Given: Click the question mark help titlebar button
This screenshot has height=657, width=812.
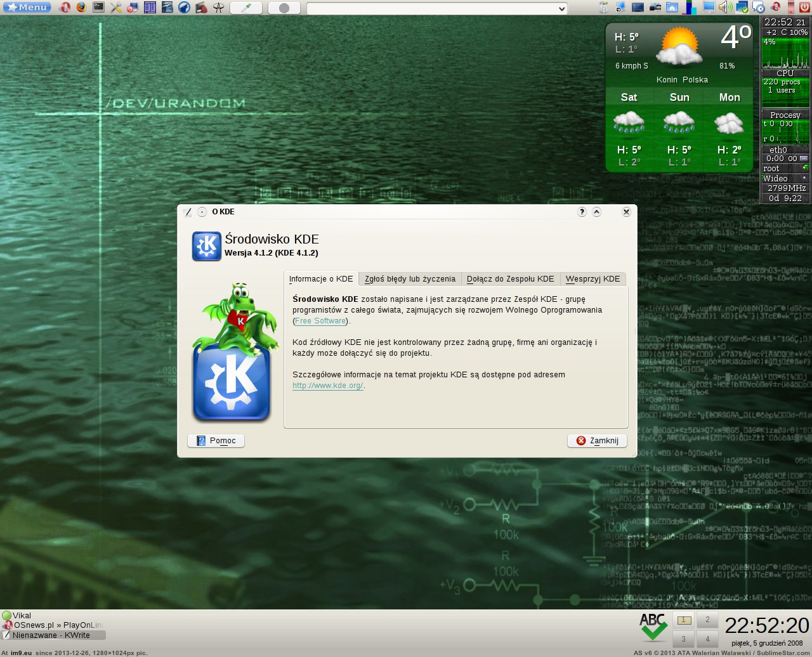Looking at the screenshot, I should click(x=582, y=212).
